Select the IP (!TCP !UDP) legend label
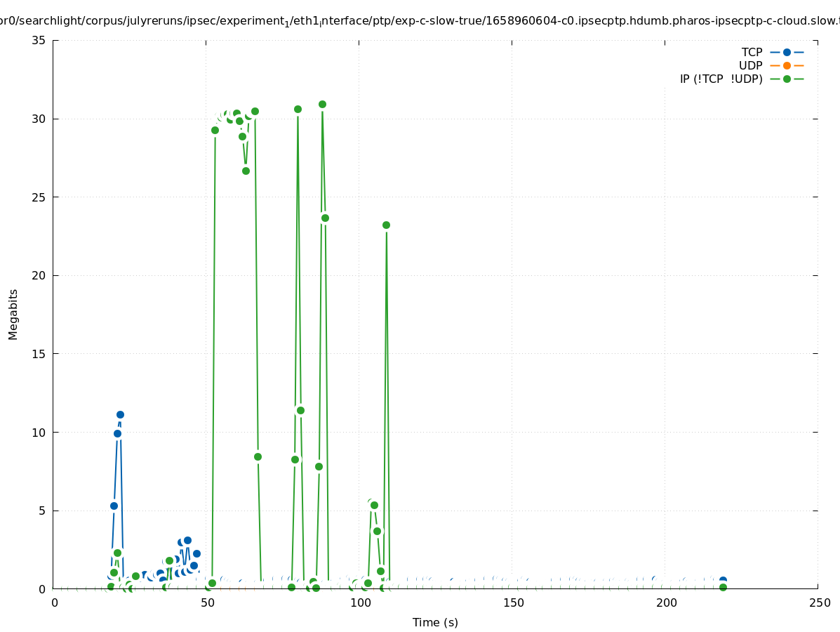 coord(721,79)
